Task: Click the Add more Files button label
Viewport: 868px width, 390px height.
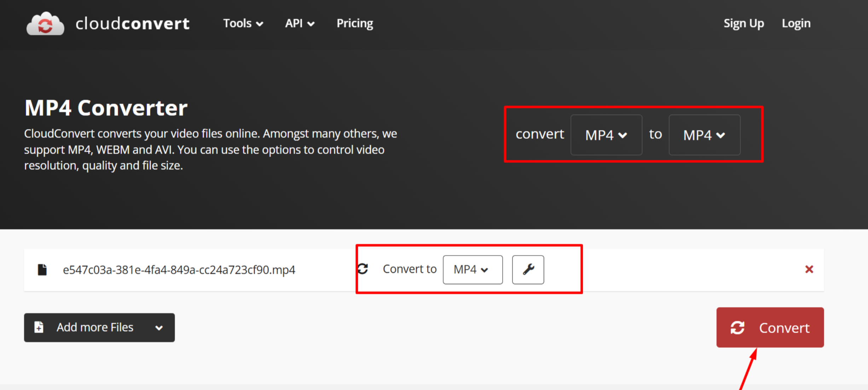Action: (x=95, y=327)
